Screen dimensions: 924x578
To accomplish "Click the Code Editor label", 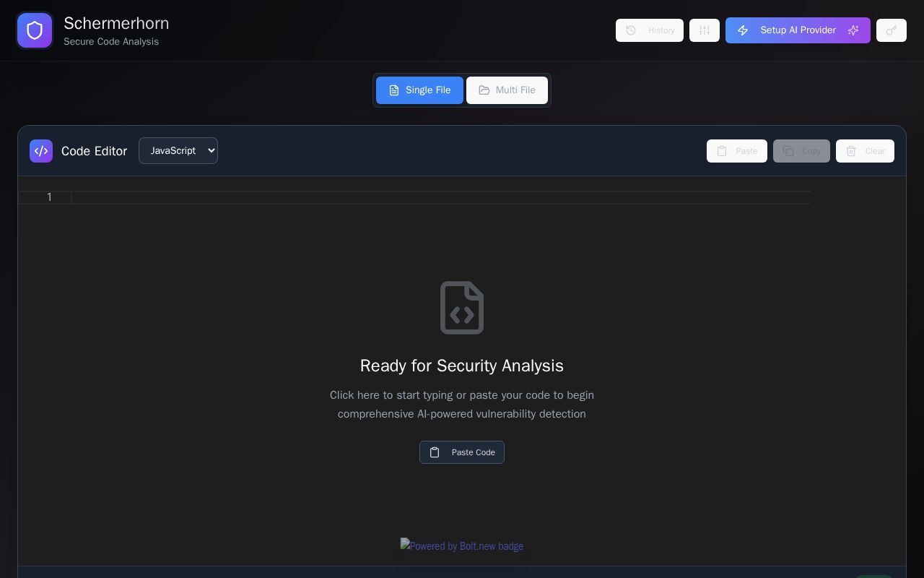I will point(94,151).
